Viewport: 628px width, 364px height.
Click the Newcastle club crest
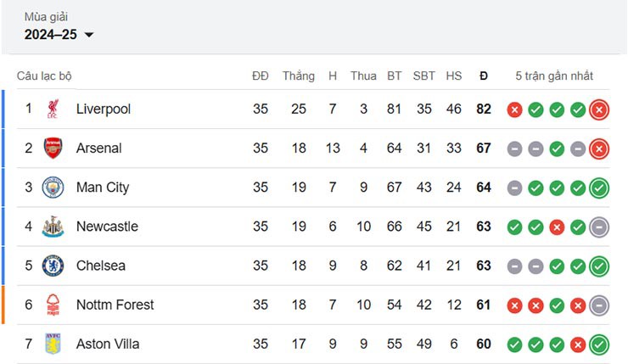tap(53, 227)
